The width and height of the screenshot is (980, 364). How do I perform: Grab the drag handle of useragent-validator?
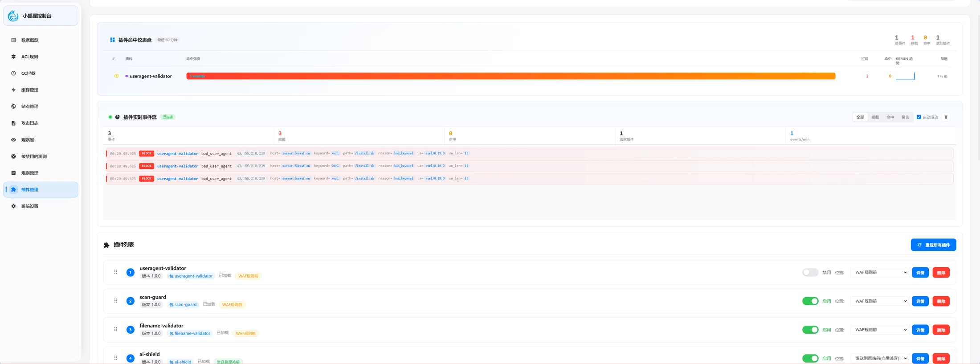coord(115,272)
